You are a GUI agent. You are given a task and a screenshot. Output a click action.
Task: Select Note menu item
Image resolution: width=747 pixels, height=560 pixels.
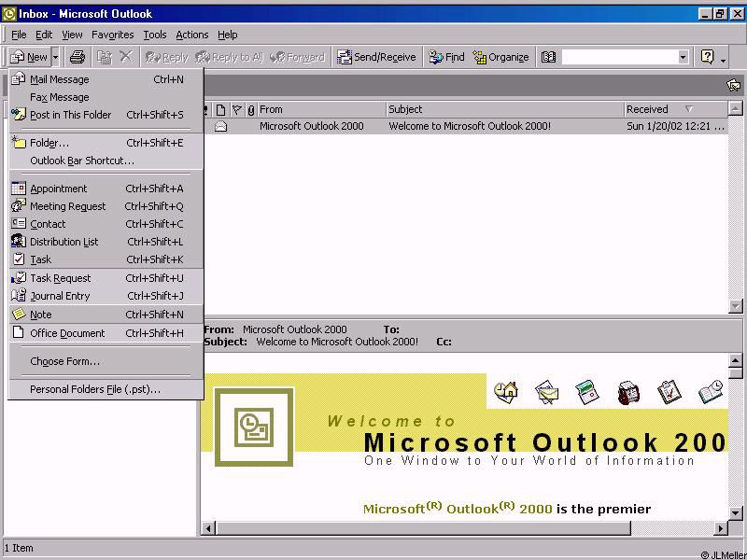(x=106, y=315)
